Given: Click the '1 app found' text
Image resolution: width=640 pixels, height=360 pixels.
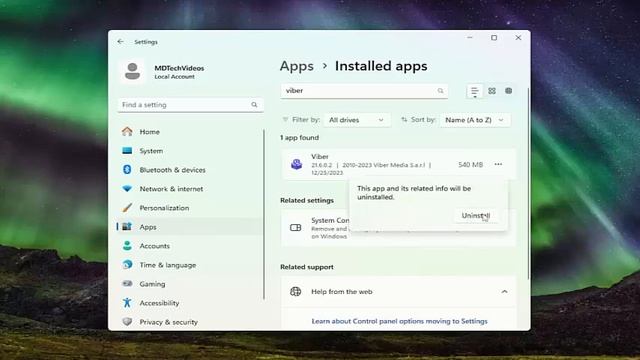Looking at the screenshot, I should [300, 138].
